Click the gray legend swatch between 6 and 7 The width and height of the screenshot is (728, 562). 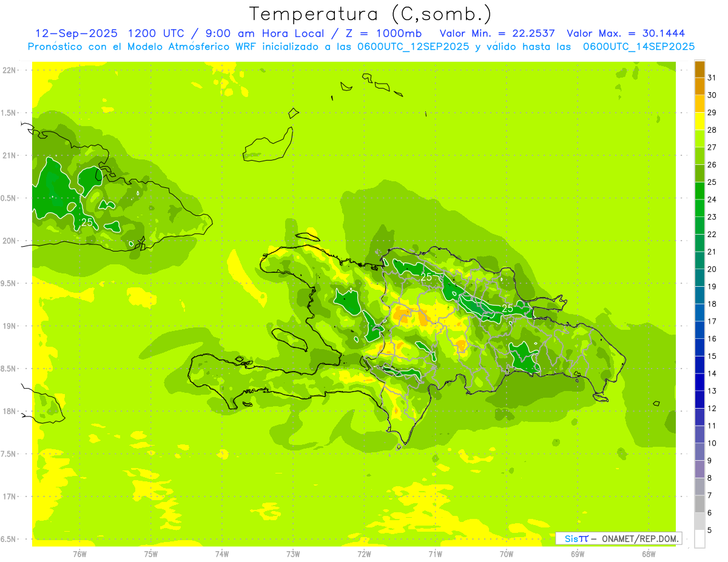click(699, 504)
